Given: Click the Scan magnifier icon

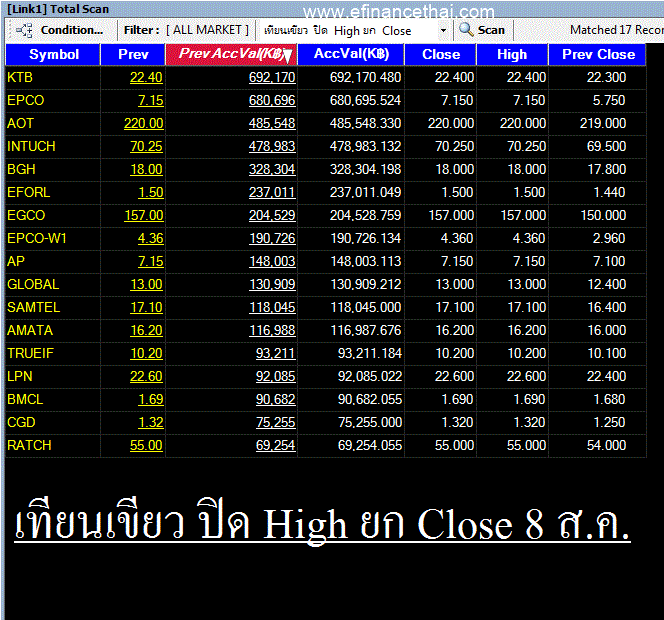Looking at the screenshot, I should point(466,30).
